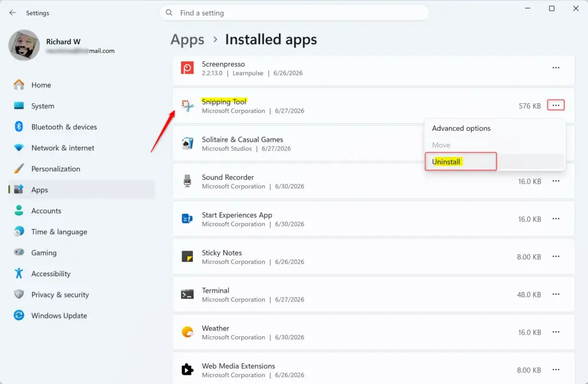Click the Windows Update sync icon
This screenshot has width=588, height=384.
[x=19, y=315]
